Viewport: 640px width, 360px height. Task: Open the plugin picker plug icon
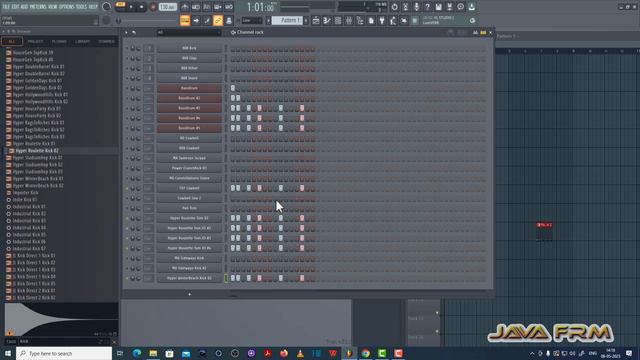382,20
